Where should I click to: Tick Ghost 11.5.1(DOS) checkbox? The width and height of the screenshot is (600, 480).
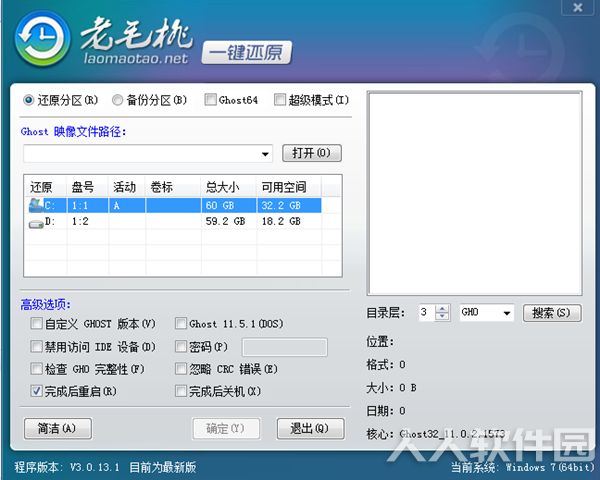[181, 323]
